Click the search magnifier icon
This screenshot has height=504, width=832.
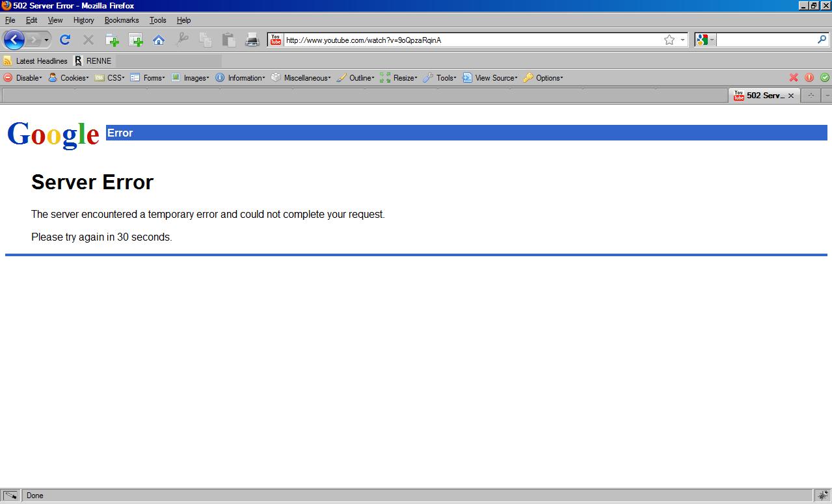click(822, 40)
